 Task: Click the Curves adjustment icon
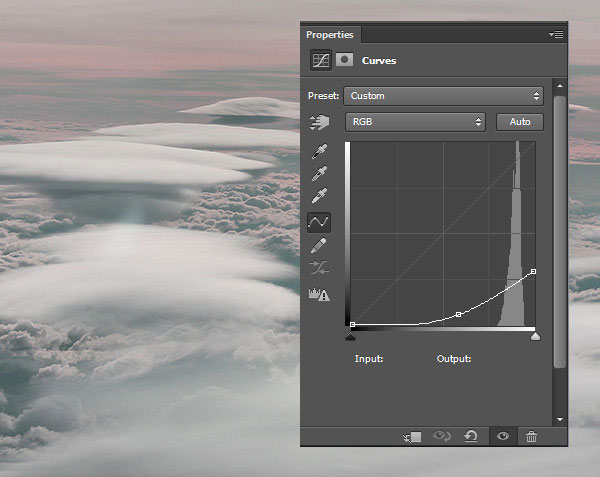(x=320, y=61)
